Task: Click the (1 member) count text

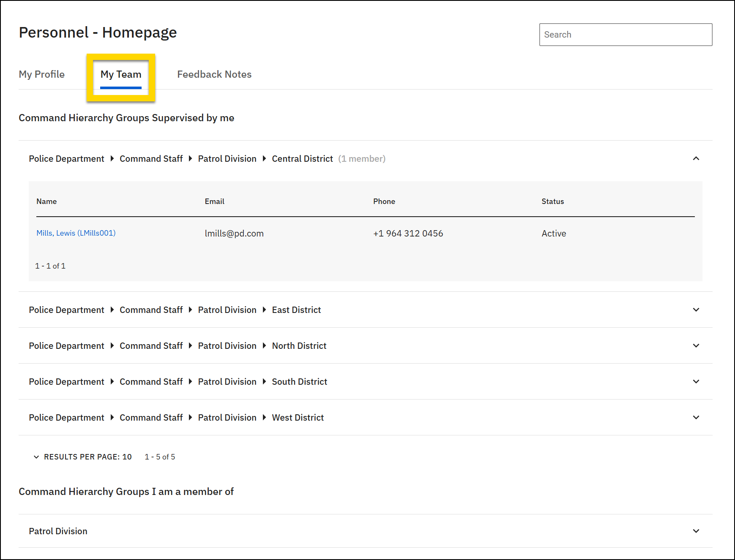Action: (362, 159)
